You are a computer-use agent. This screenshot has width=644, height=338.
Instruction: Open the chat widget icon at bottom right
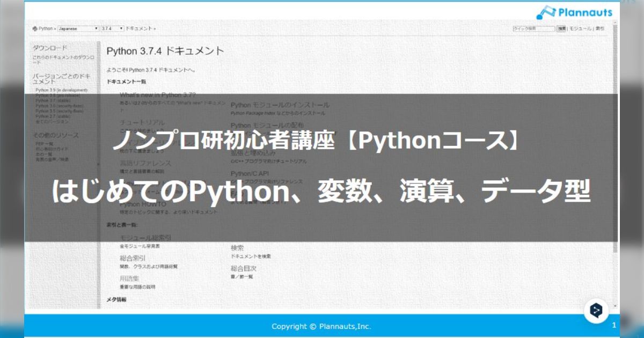[597, 309]
